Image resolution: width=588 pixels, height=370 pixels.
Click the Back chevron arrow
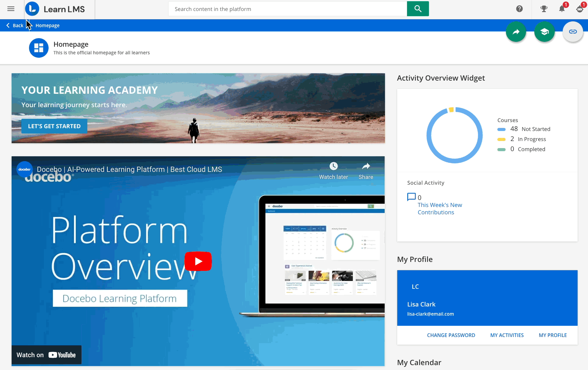coord(8,25)
